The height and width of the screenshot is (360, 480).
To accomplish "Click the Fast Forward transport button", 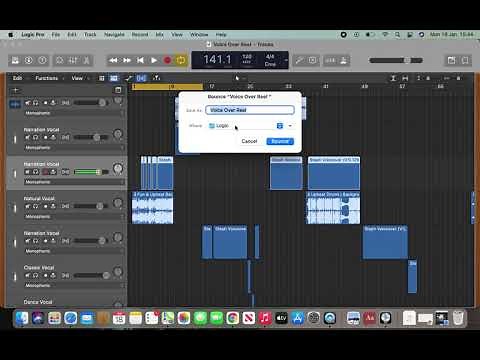I will [x=127, y=60].
